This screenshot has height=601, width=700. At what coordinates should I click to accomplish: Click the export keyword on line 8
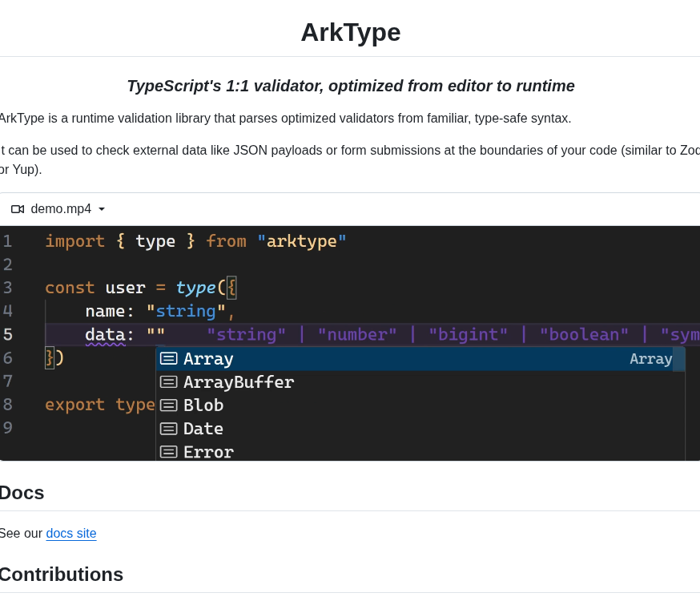(75, 405)
